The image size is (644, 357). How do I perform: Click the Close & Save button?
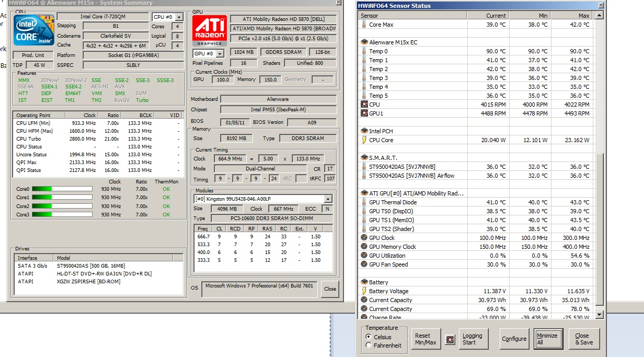tap(584, 339)
